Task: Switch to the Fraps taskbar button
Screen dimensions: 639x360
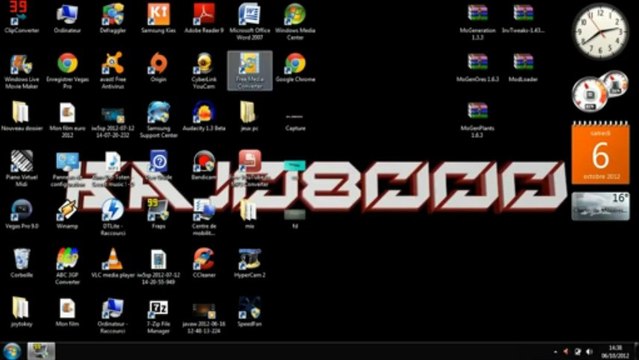Action: (41, 351)
